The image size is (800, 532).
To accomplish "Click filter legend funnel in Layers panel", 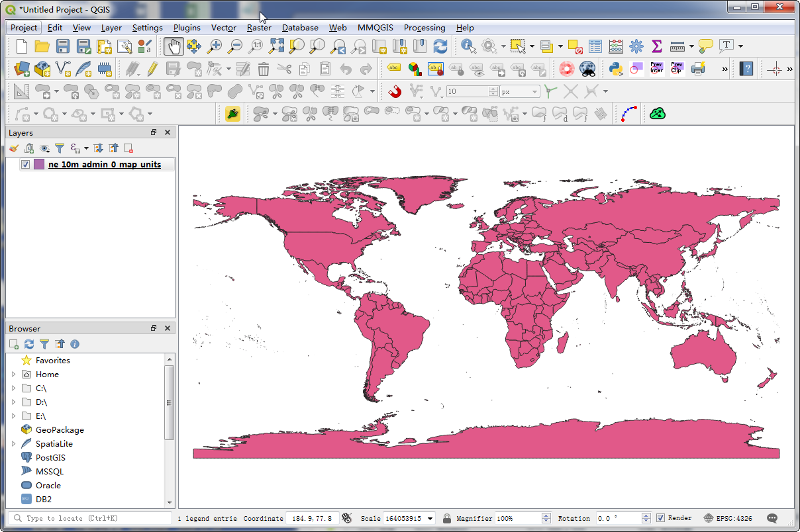I will tap(60, 148).
